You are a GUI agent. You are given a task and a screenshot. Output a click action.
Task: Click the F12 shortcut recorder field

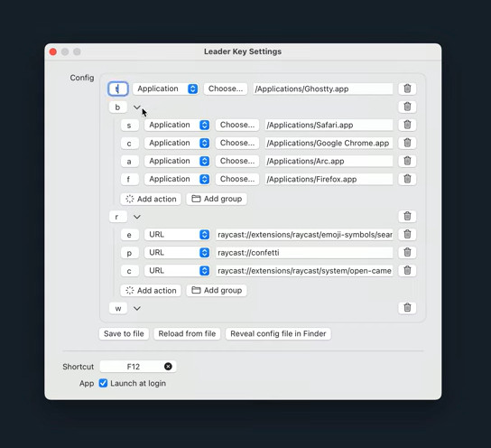point(138,367)
